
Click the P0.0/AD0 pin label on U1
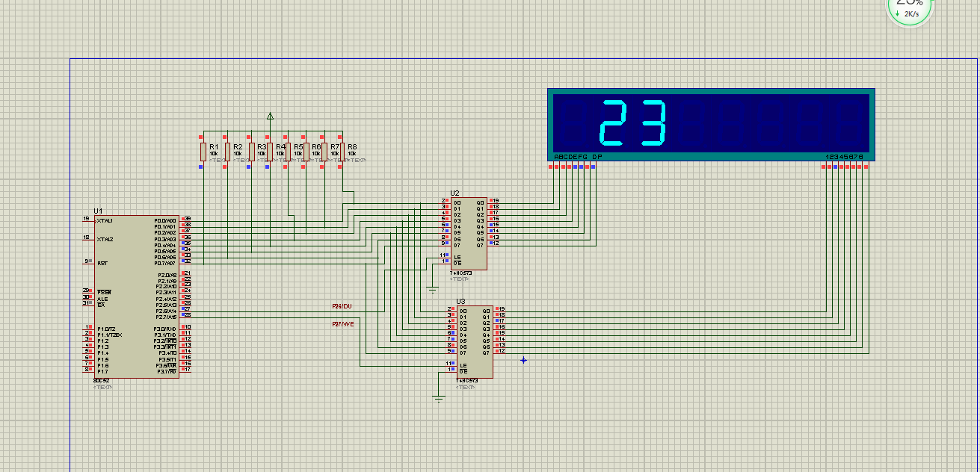[165, 220]
